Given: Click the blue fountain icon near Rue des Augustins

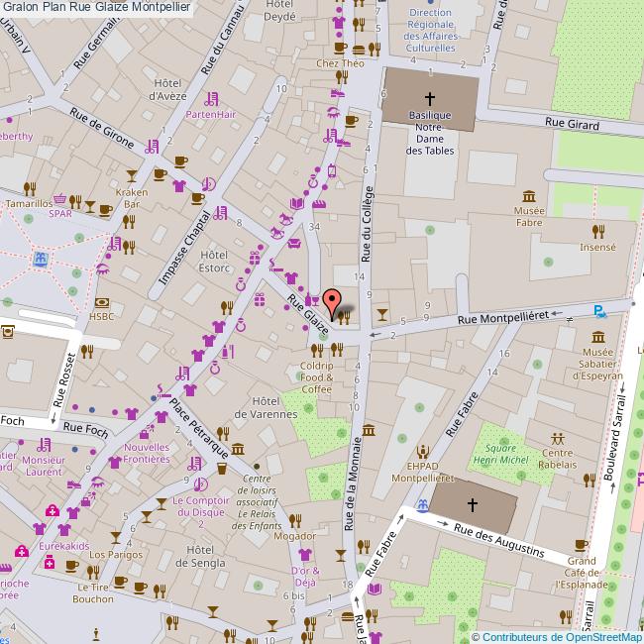Looking at the screenshot, I should pyautogui.click(x=423, y=505).
